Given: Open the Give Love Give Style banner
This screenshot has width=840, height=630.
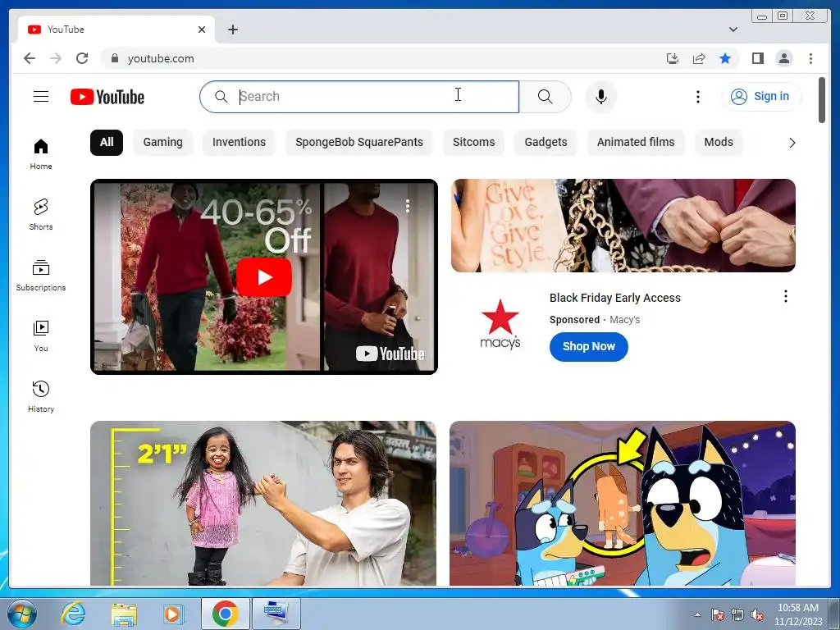Looking at the screenshot, I should 623,226.
